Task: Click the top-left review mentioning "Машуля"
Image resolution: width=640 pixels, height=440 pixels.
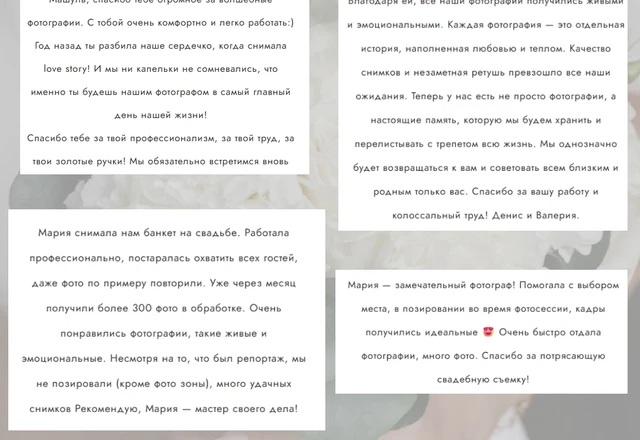Action: [x=167, y=80]
